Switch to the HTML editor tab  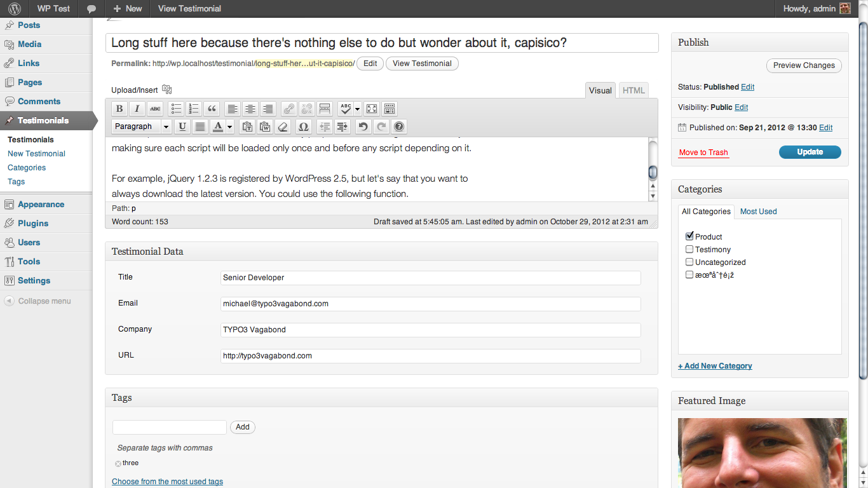pos(634,90)
